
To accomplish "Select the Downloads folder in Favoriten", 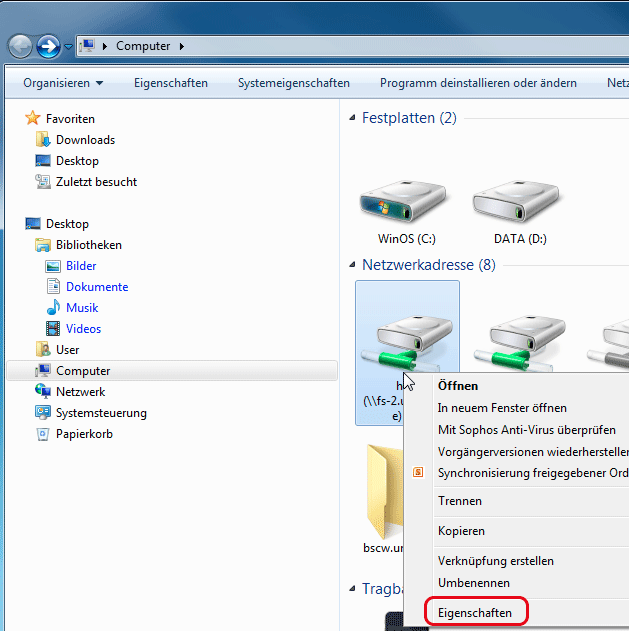I will pyautogui.click(x=85, y=140).
